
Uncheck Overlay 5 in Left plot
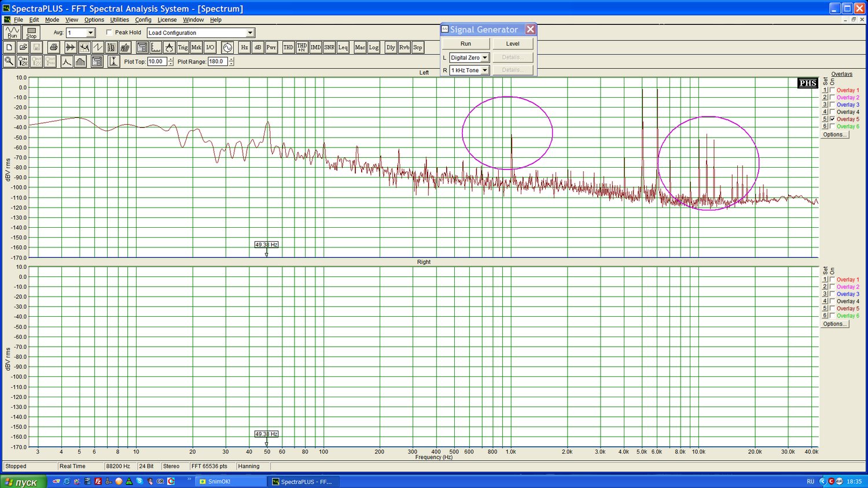click(832, 119)
